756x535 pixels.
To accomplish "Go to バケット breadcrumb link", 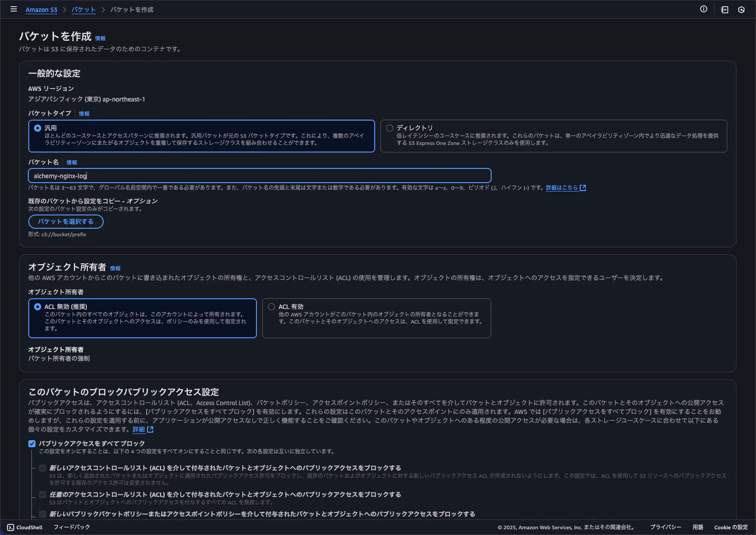I will (84, 10).
